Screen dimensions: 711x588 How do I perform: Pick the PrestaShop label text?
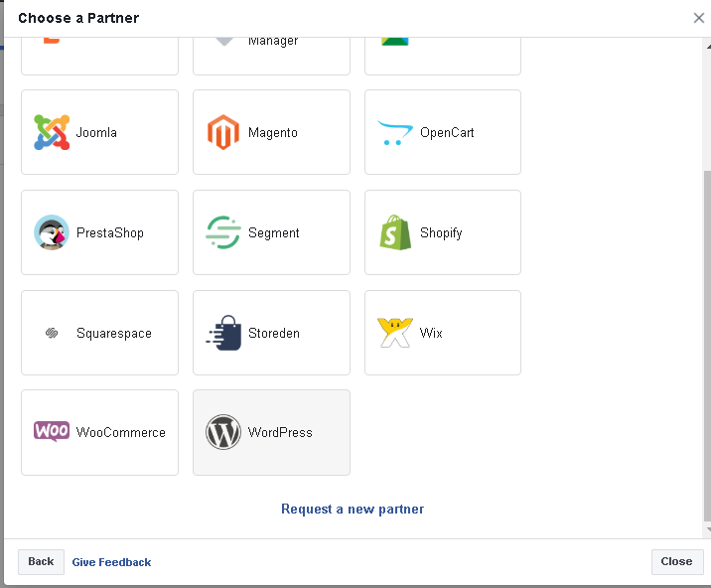coord(110,232)
